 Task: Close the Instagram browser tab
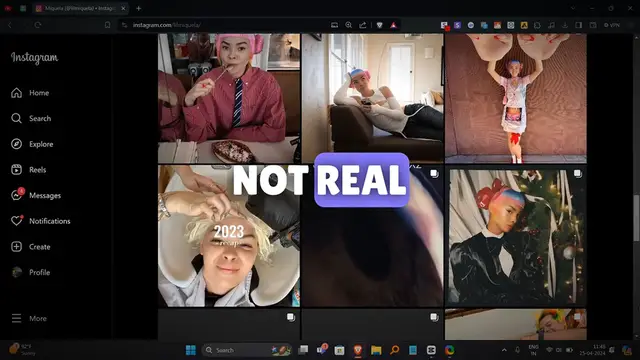coord(123,8)
